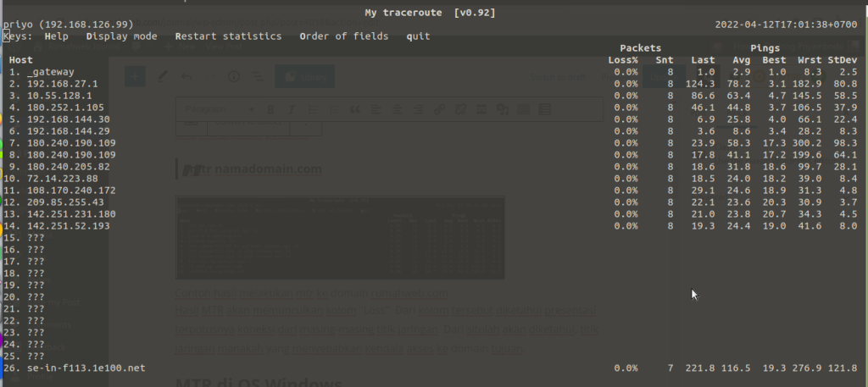Click the insert Read More tag icon
The image size is (868, 387).
(481, 109)
